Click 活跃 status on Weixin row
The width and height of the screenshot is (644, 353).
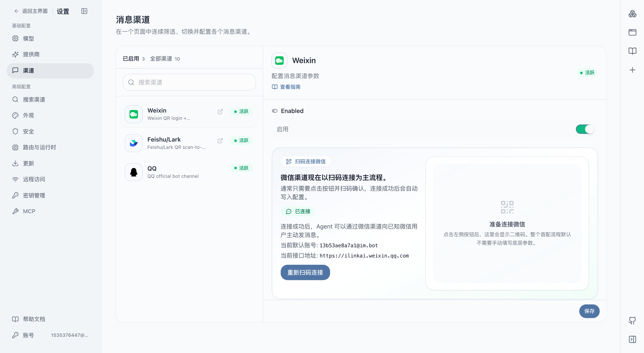tap(241, 111)
